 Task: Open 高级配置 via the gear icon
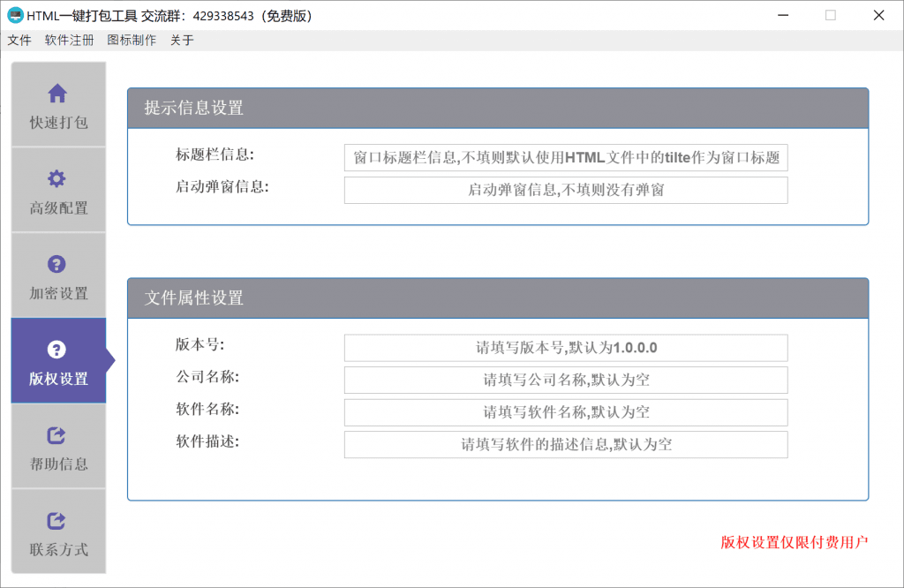(56, 177)
